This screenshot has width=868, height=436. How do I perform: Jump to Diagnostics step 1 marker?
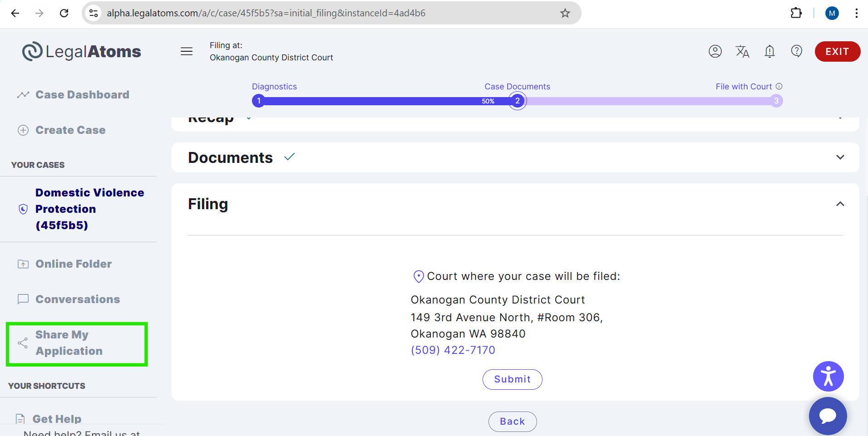click(x=259, y=101)
